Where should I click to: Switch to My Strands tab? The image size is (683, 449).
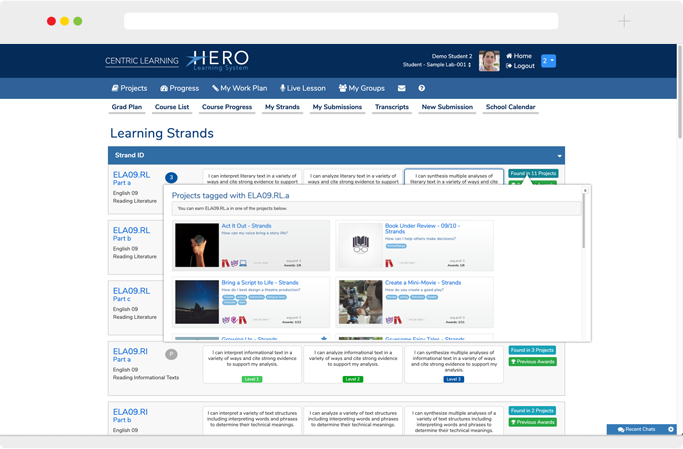tap(282, 107)
